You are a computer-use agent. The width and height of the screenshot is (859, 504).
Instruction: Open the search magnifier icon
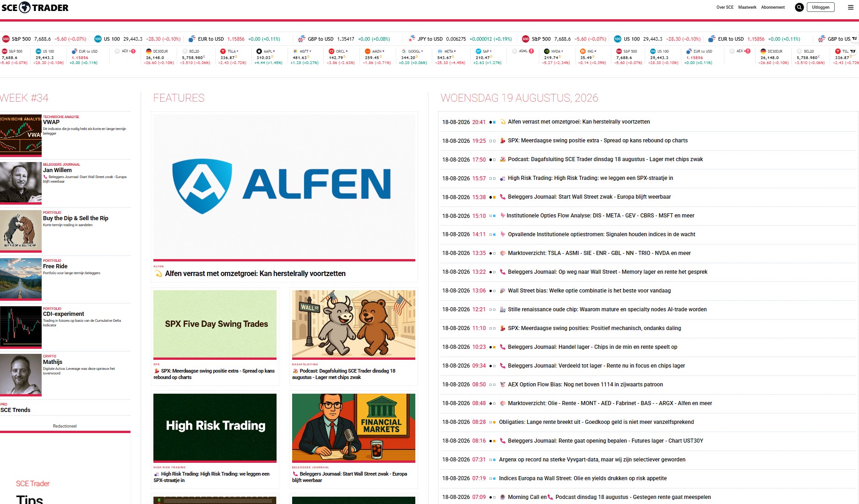click(799, 7)
